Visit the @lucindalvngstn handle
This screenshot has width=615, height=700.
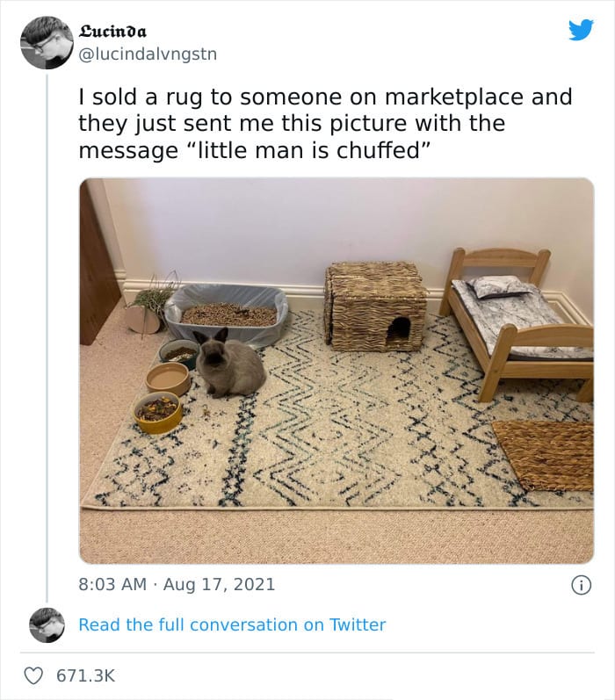(x=148, y=54)
